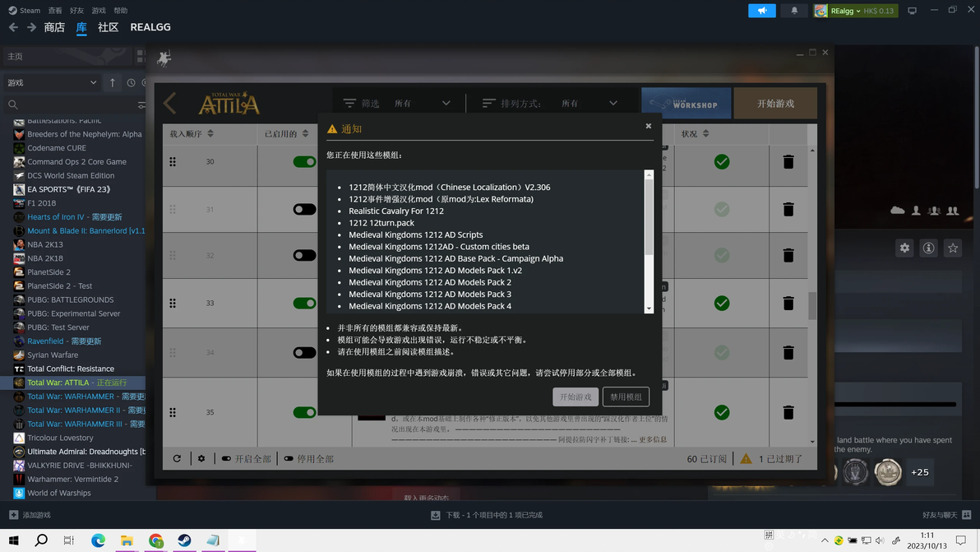980x552 pixels.
Task: Sort by 状况 column
Action: coord(695,134)
